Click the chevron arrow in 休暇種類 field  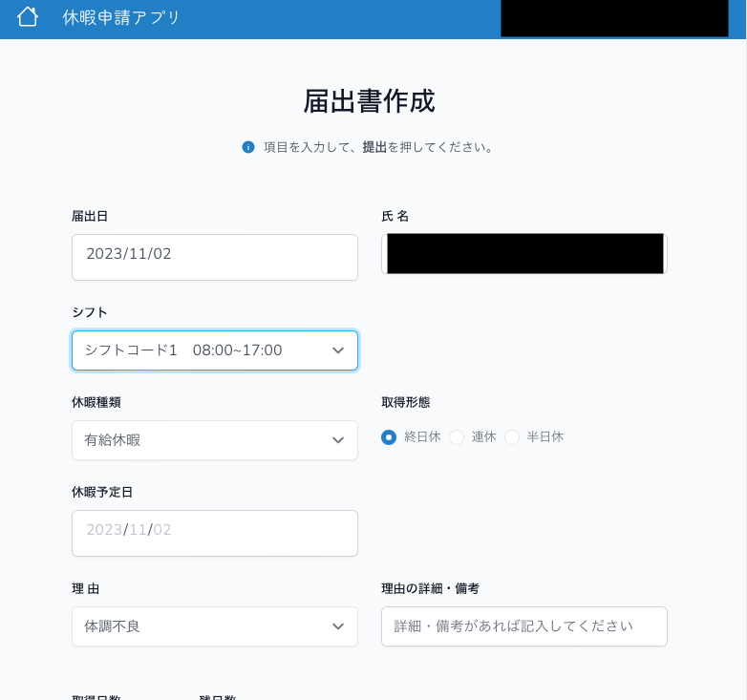coord(337,440)
